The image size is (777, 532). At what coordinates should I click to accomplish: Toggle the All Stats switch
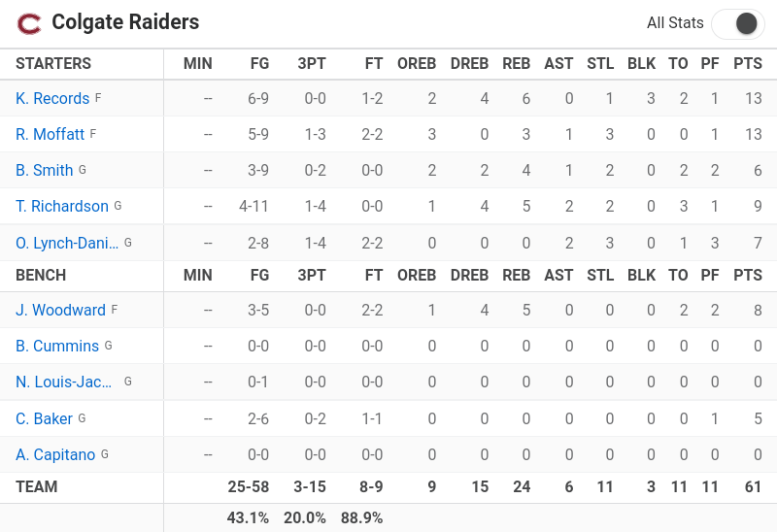738,23
